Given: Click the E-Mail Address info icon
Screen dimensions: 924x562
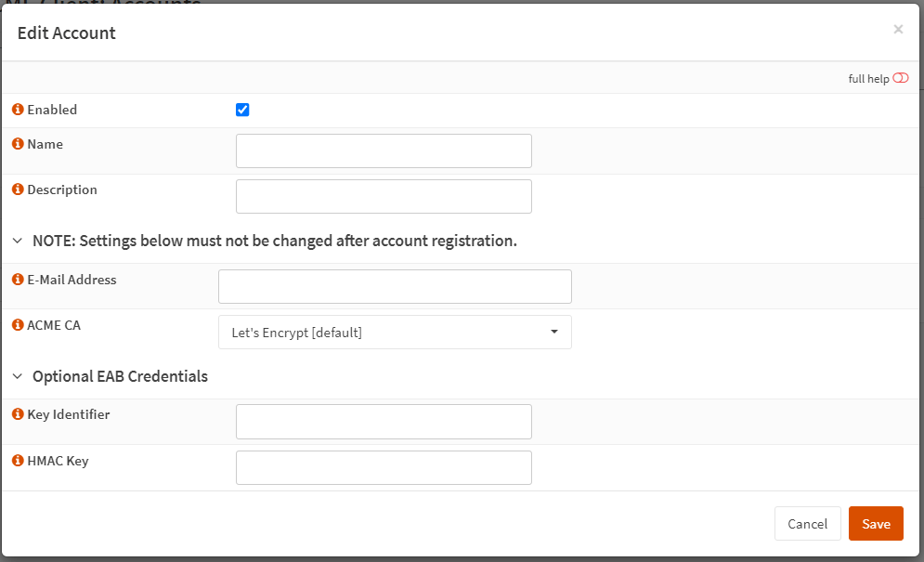Looking at the screenshot, I should tap(18, 280).
